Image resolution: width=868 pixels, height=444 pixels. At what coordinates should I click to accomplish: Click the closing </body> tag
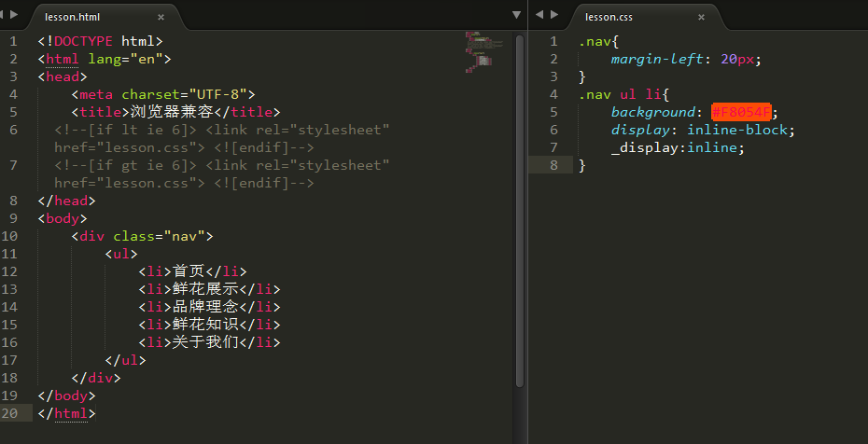tap(66, 395)
